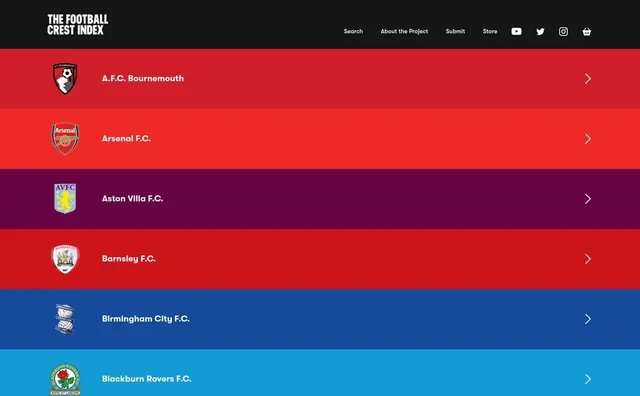Expand the Barnsley F.C. row chevron
Image resolution: width=640 pixels, height=396 pixels.
click(588, 259)
